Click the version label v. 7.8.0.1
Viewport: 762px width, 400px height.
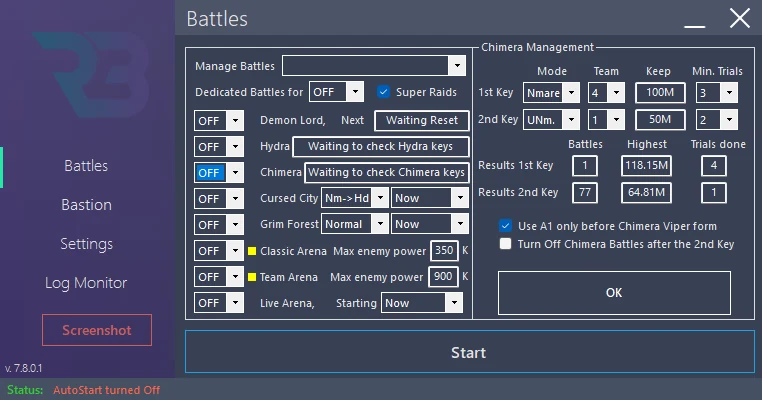pos(23,368)
